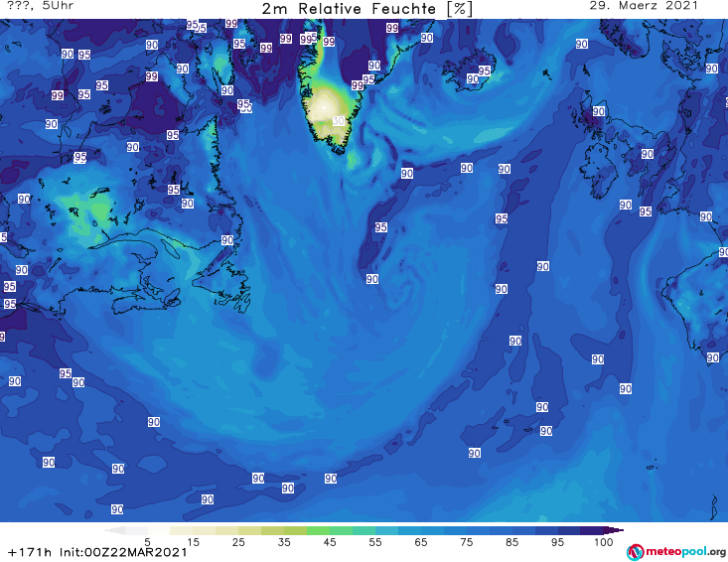
Task: Pick the pale gray arrow tip of the color scale
Action: point(114,530)
